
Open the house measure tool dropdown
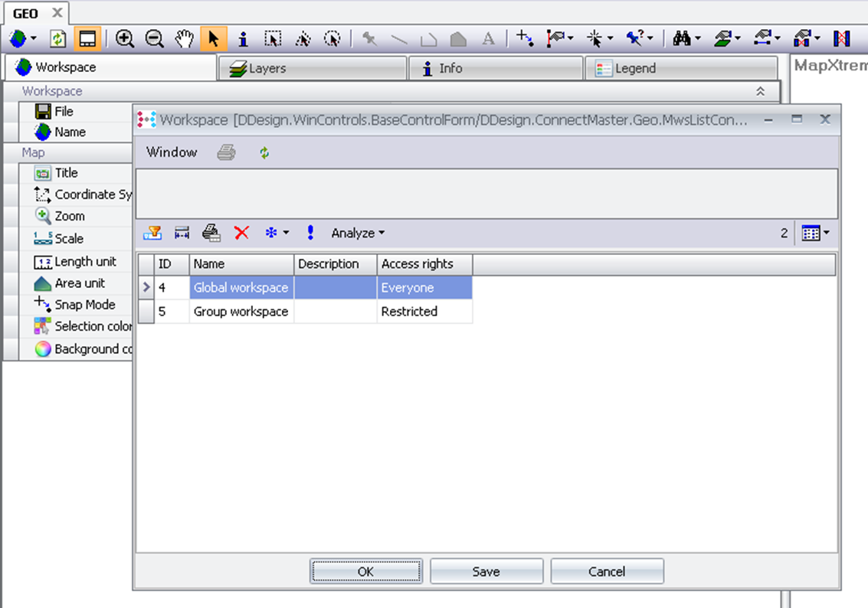[777, 38]
